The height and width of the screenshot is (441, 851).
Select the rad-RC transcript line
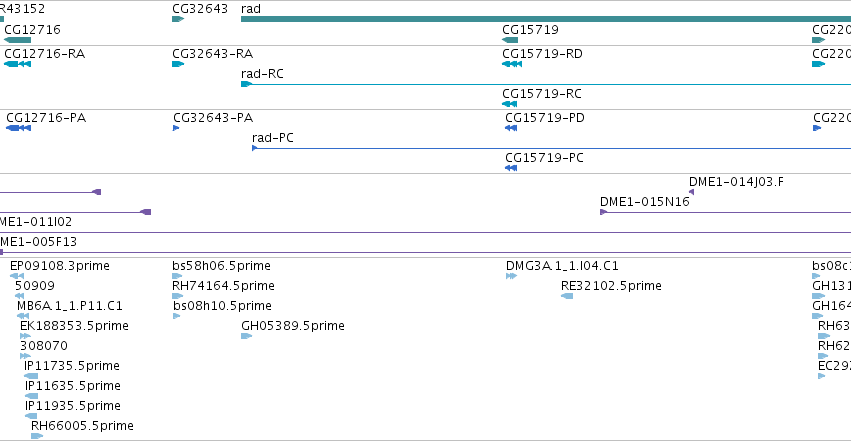click(x=545, y=84)
